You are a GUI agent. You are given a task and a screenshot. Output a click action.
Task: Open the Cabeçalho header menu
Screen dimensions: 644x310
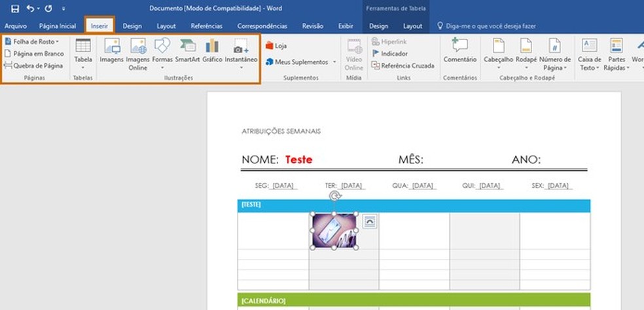coord(499,54)
